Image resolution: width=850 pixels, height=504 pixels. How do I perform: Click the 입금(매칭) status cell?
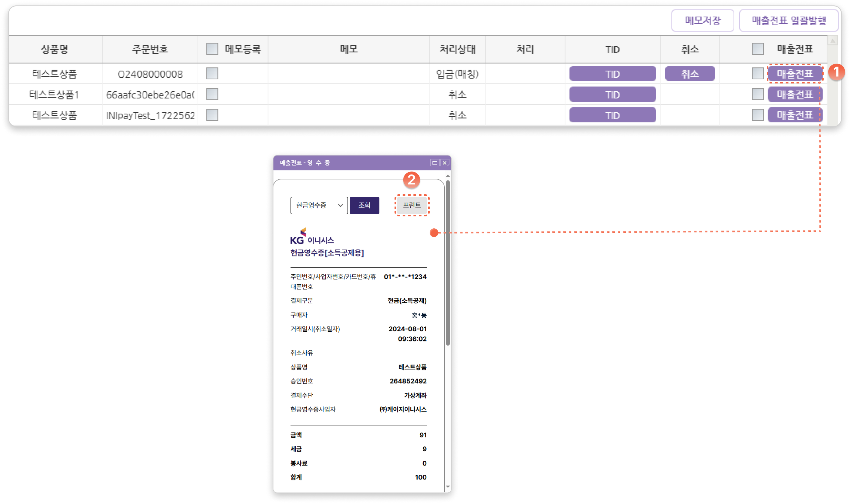(x=457, y=74)
